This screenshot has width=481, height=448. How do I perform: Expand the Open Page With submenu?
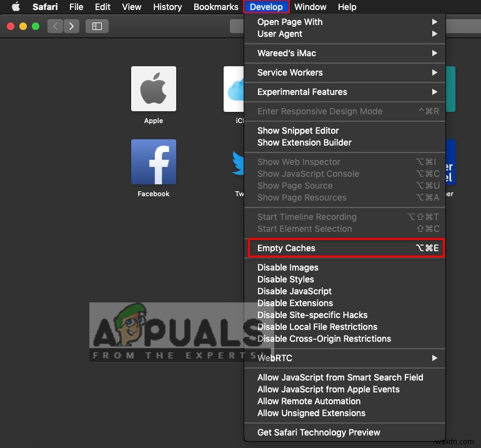point(345,22)
